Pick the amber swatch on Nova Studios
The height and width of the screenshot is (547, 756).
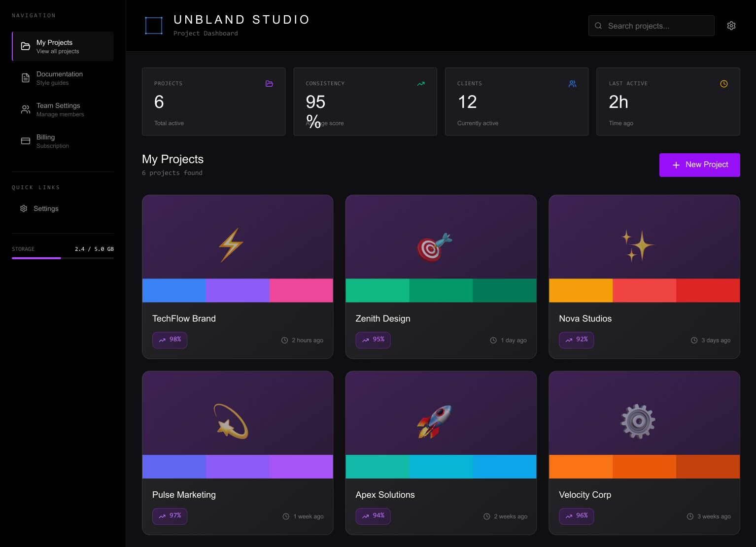pyautogui.click(x=581, y=290)
